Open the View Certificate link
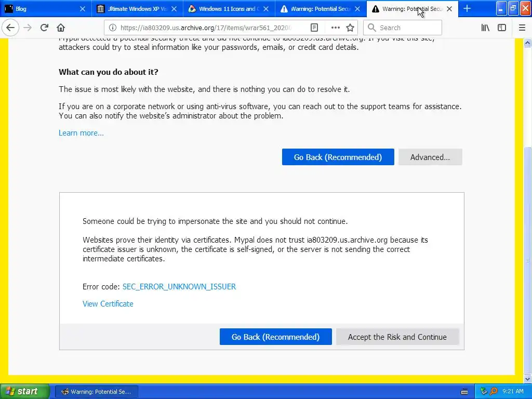The image size is (532, 399). point(108,304)
